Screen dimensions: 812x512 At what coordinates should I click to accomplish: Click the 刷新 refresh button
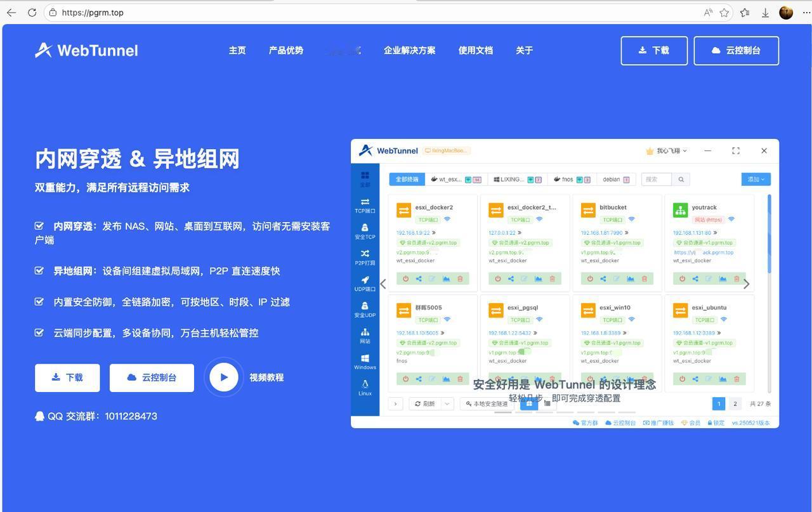[x=425, y=404]
